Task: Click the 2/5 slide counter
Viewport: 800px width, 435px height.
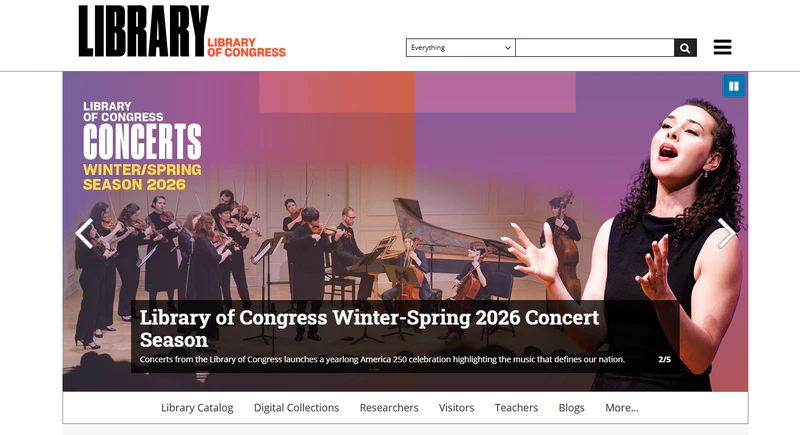Action: pyautogui.click(x=664, y=360)
